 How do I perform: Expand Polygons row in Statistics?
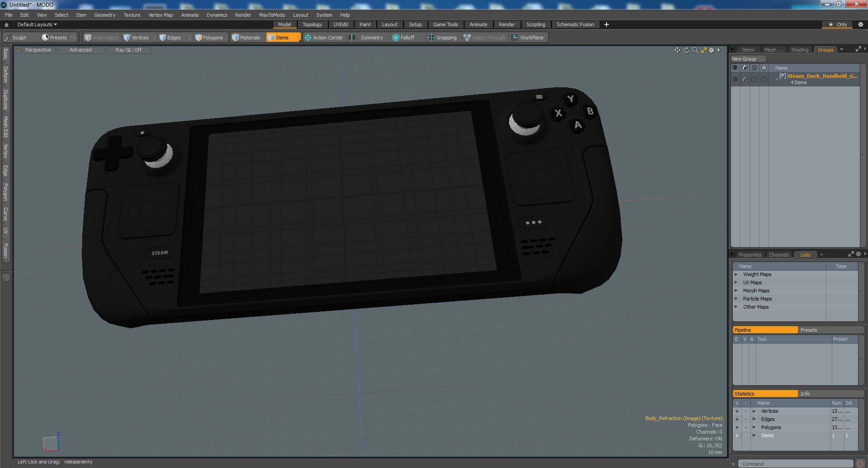(x=754, y=427)
